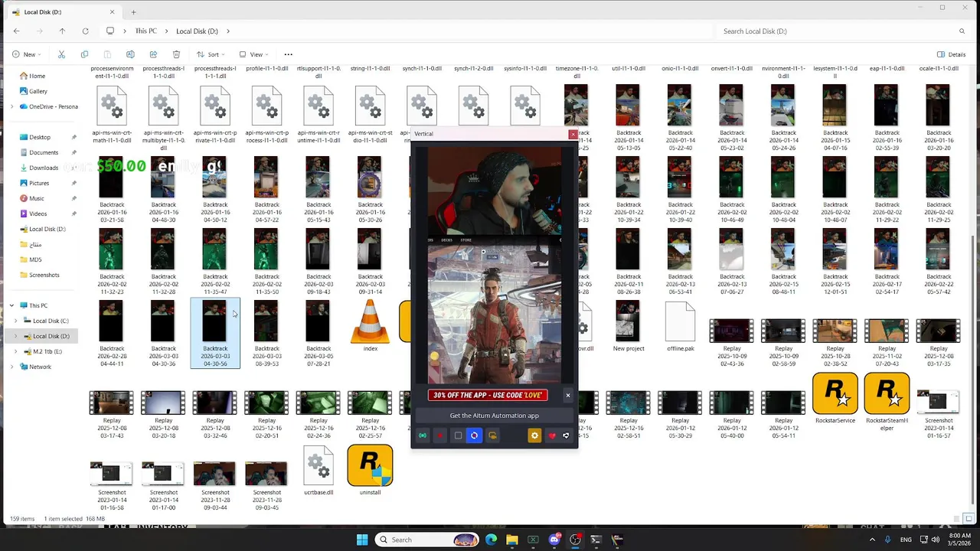Select the Local Disk (D:) window tab
This screenshot has height=551, width=980.
(64, 12)
